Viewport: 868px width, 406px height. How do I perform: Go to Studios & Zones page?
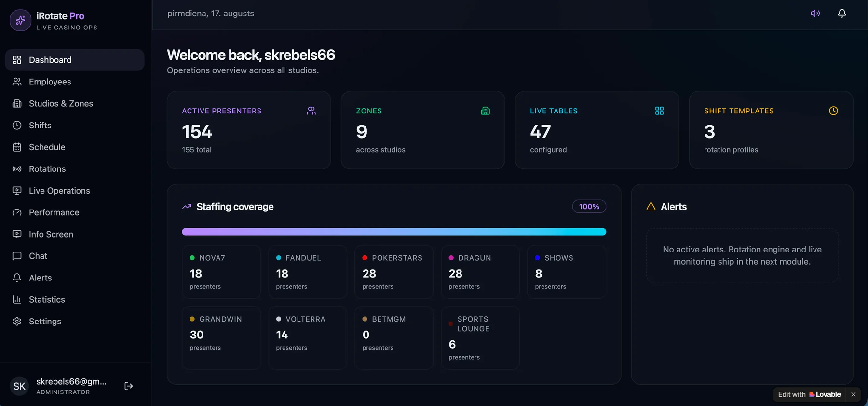pos(75,103)
